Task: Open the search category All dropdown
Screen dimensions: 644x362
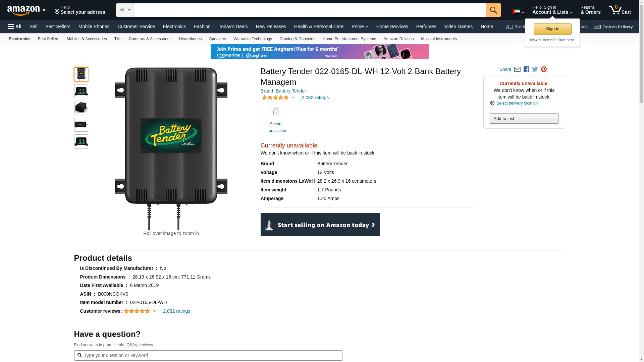Action: click(x=124, y=10)
